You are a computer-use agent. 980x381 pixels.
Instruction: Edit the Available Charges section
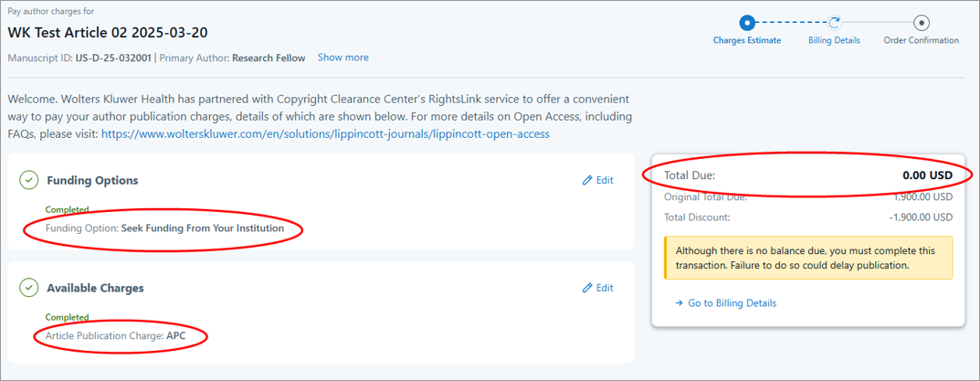pos(597,288)
